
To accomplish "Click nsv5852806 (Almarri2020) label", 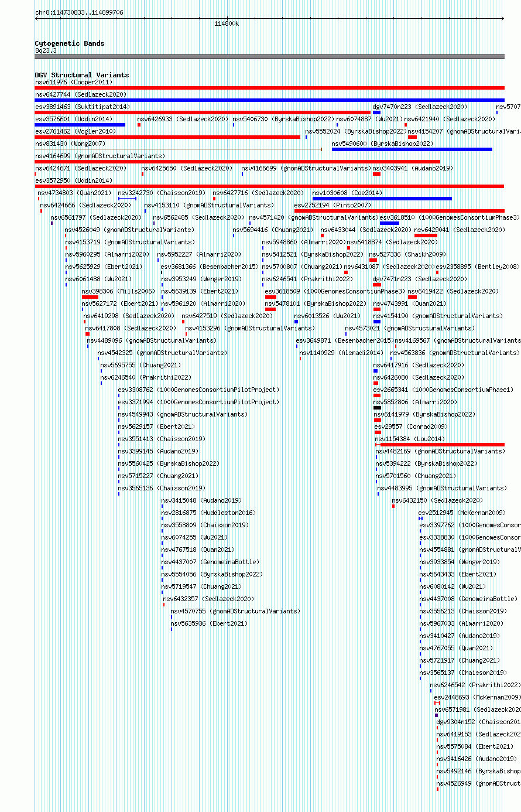I will pos(416,402).
